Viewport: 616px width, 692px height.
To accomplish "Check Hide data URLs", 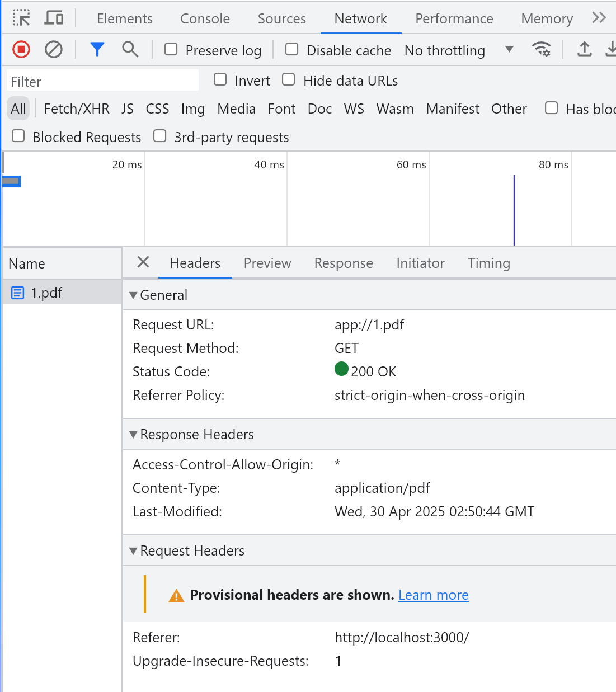I will pyautogui.click(x=289, y=79).
